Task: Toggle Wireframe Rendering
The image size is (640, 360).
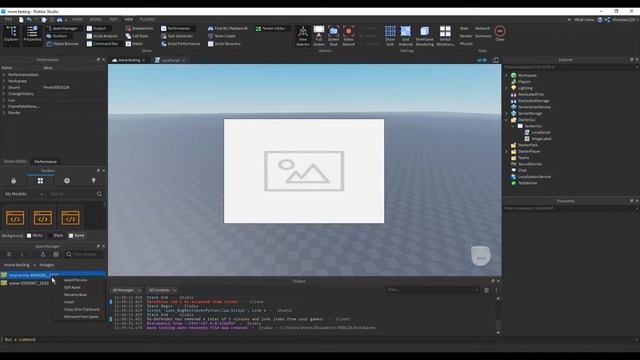Action: 424,36
